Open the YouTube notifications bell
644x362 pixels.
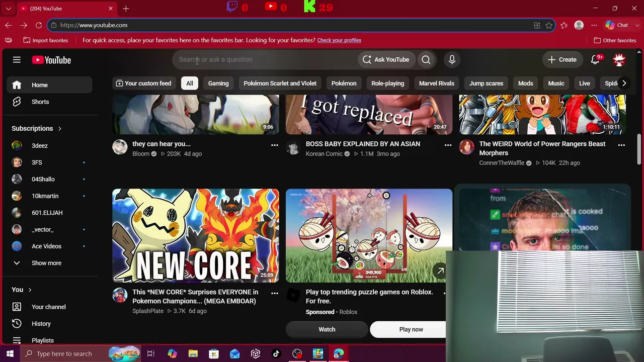[x=595, y=59]
